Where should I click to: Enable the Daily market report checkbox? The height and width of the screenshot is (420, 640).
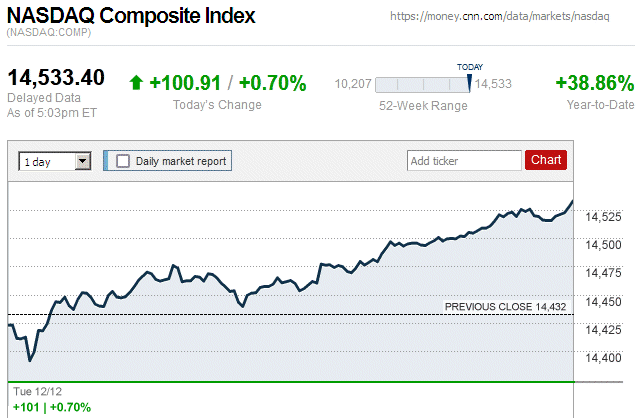[123, 160]
